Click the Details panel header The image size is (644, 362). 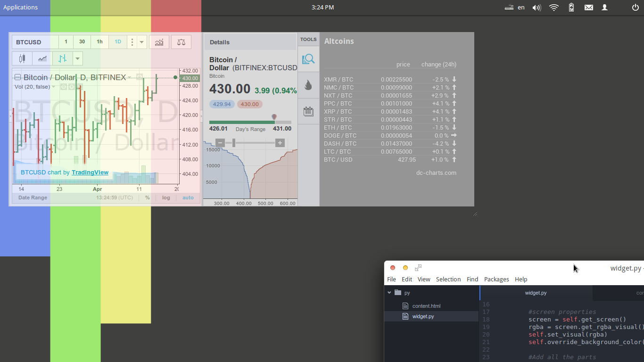pos(250,42)
